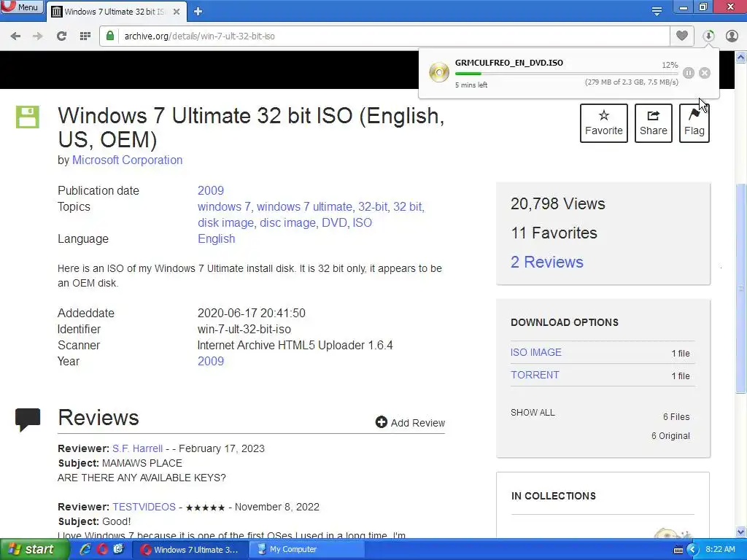Add item to Favorites
This screenshot has height=560, width=747.
pos(603,122)
